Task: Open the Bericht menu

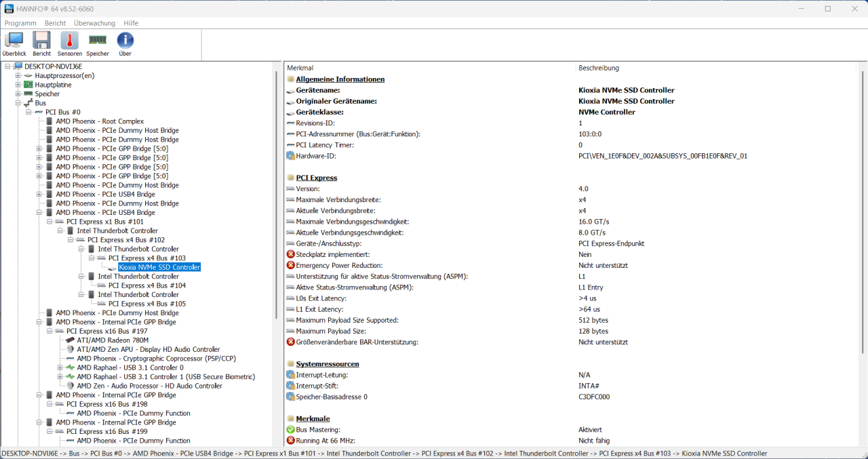Action: click(55, 23)
